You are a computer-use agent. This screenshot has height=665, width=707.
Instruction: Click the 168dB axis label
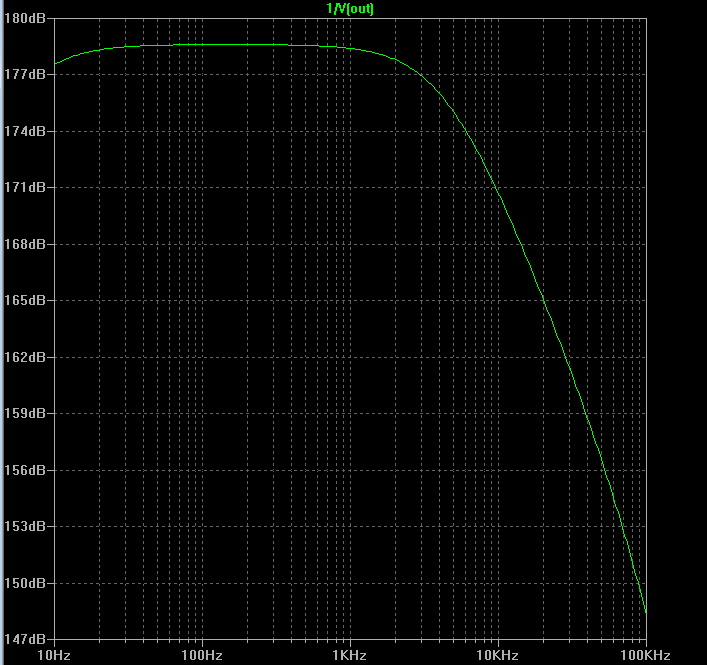point(25,244)
